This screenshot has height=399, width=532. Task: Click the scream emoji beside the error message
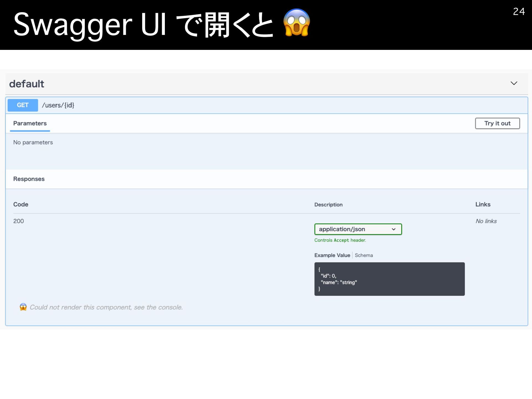click(23, 307)
